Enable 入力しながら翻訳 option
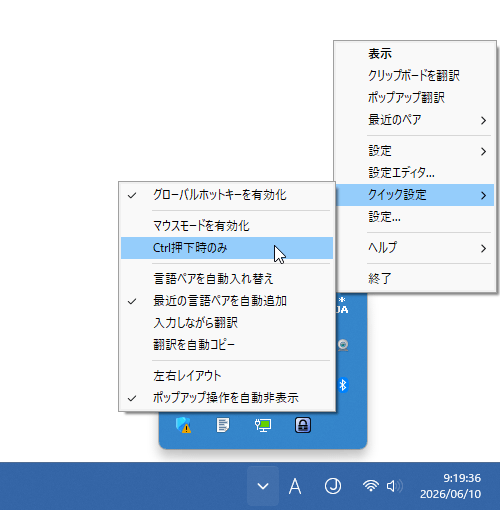Screen dimensions: 500x510 pos(227,323)
